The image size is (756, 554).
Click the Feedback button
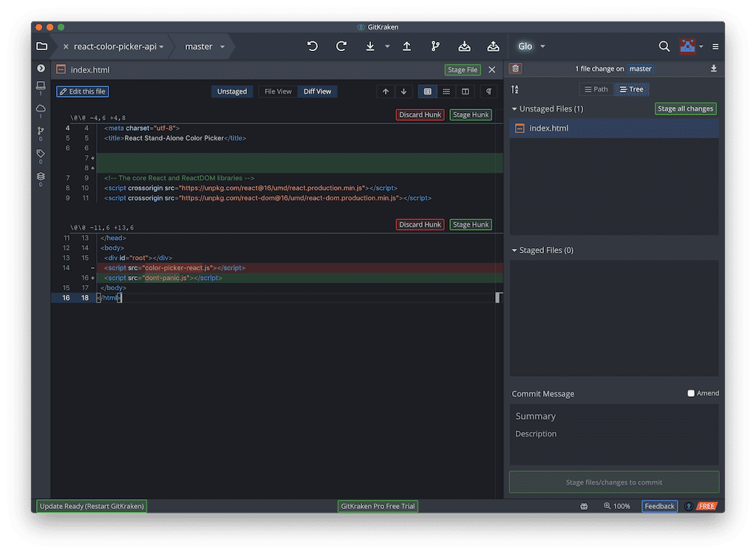[659, 506]
